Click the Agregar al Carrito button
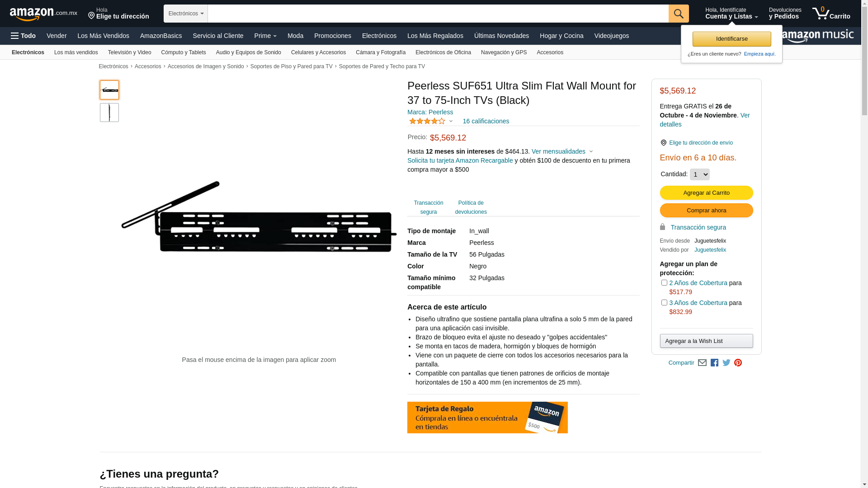 click(706, 193)
